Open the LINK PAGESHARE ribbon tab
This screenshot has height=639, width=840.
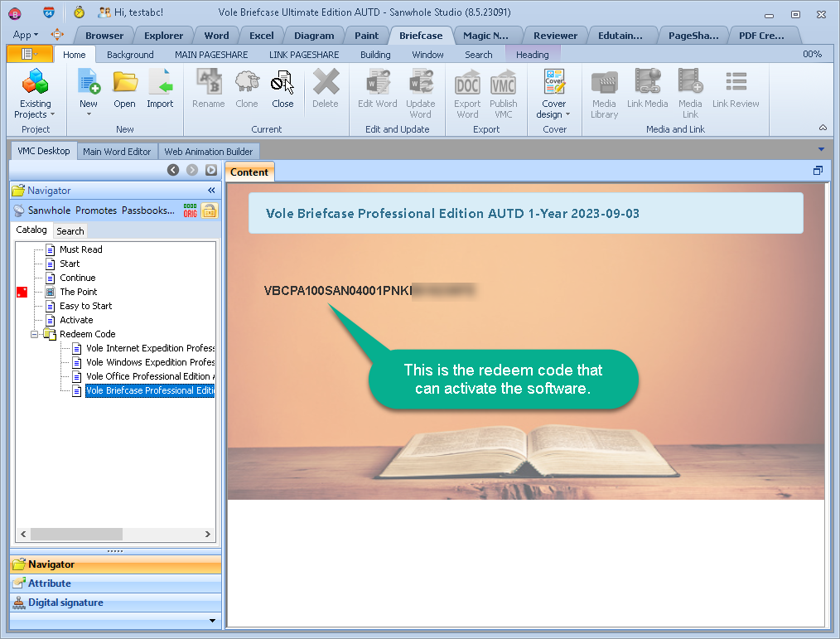[x=304, y=55]
